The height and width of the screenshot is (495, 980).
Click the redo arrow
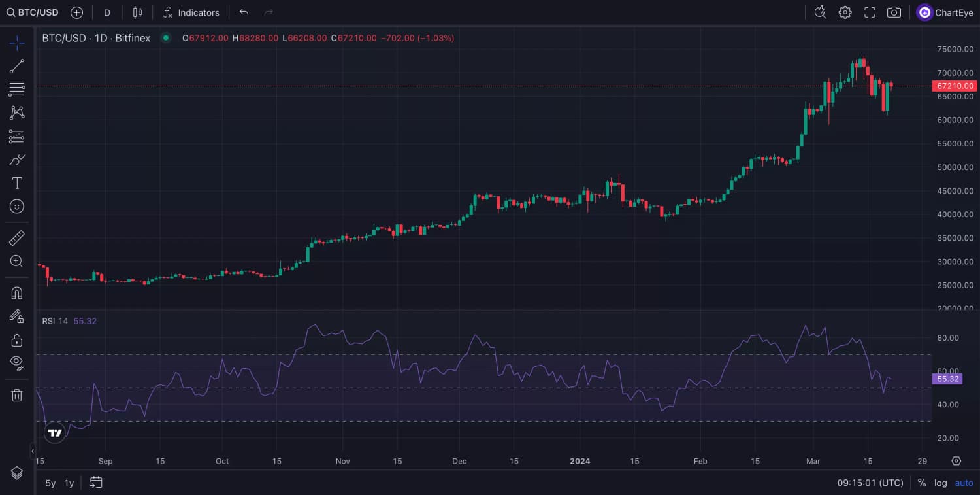pos(268,12)
